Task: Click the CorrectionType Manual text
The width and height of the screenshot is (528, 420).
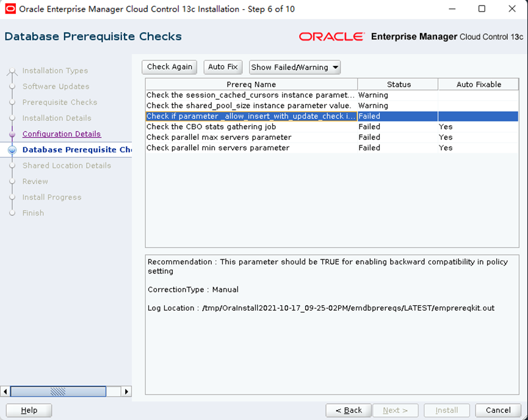Action: [x=193, y=289]
